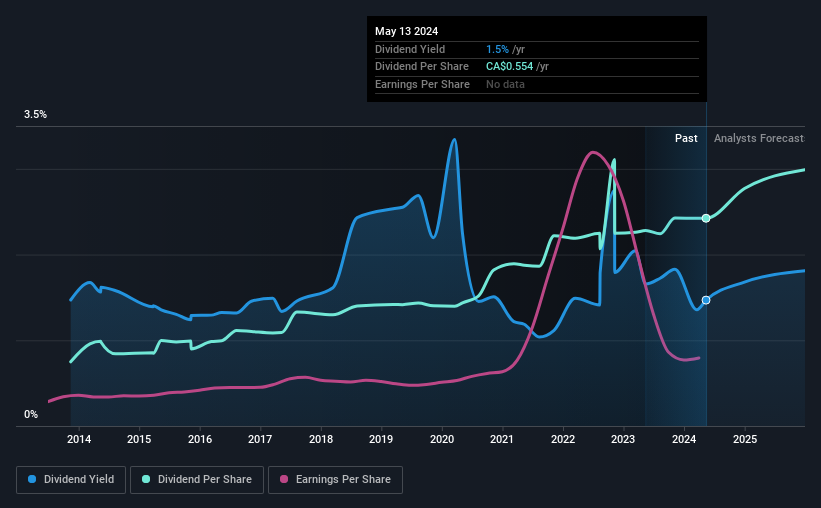
Task: Click the 2020 x-axis label
Action: 442,439
